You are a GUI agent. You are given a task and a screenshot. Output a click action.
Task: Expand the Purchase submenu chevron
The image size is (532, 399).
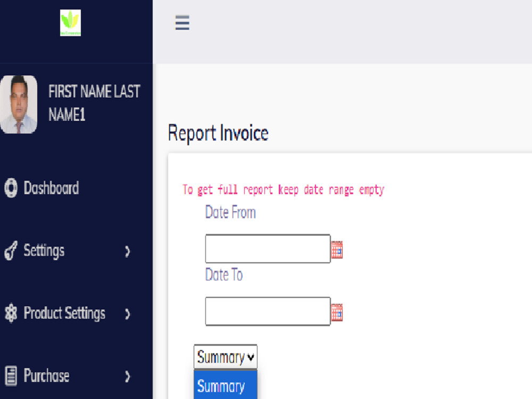click(128, 377)
